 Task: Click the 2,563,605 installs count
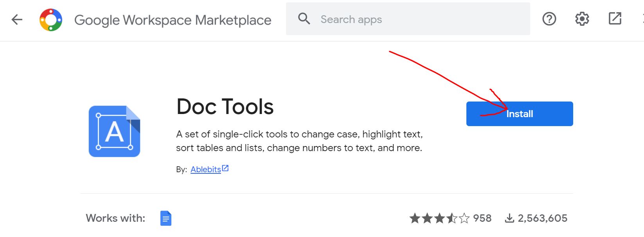pyautogui.click(x=543, y=218)
